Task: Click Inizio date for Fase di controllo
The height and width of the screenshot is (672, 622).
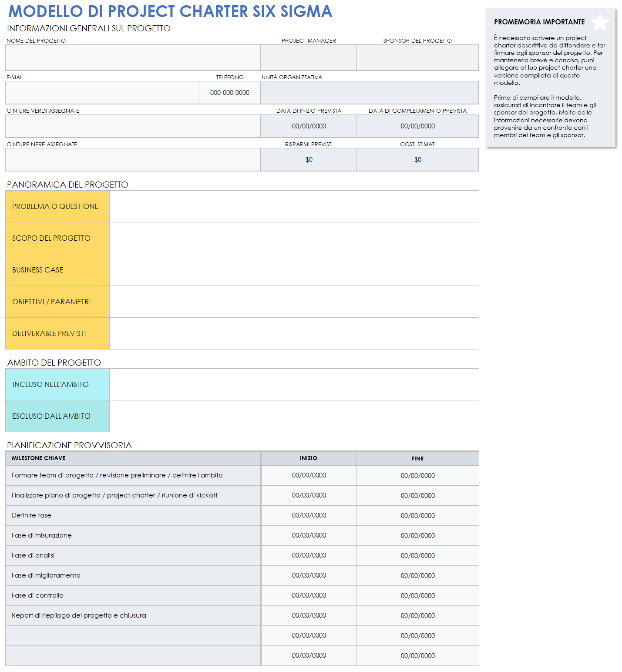Action: click(x=309, y=595)
